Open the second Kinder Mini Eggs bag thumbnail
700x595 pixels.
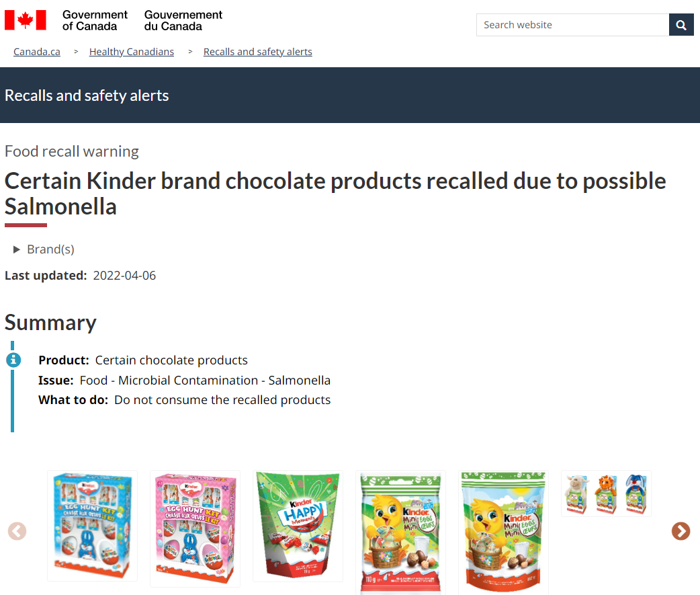[503, 532]
